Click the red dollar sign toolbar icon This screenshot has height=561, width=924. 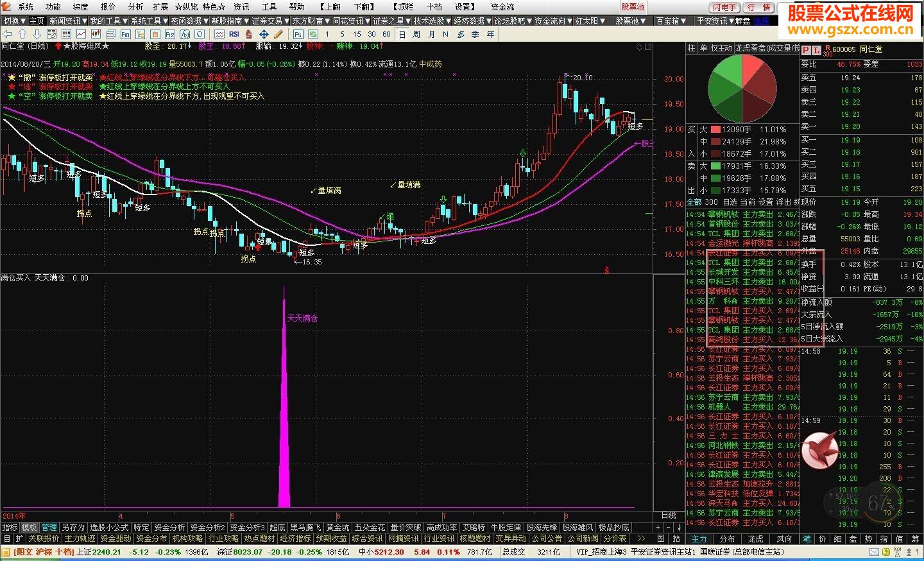248,34
